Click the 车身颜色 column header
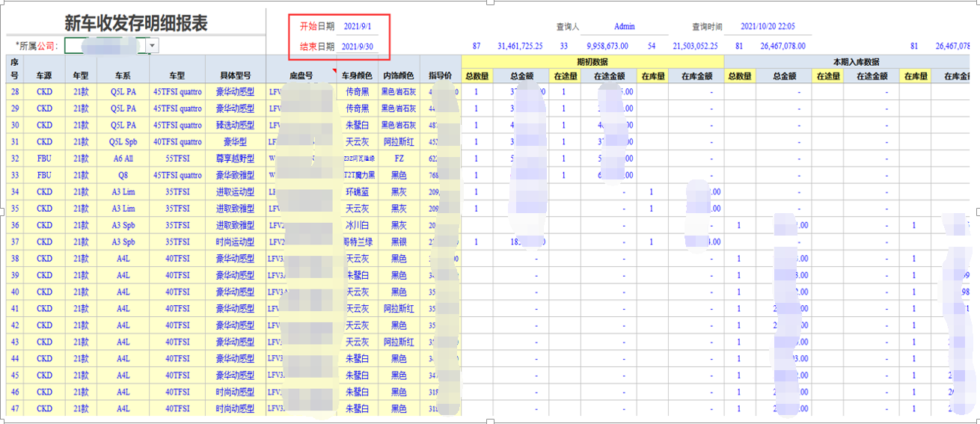 [x=356, y=76]
